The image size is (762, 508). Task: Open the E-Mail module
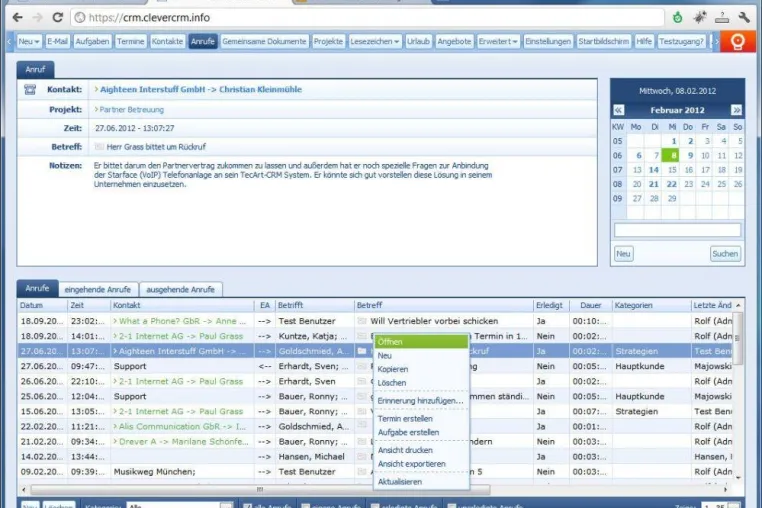(x=57, y=41)
